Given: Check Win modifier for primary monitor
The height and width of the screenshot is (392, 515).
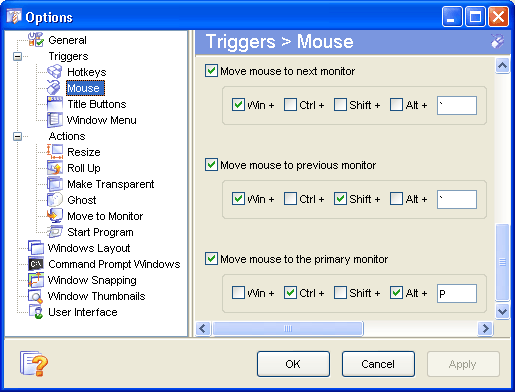Looking at the screenshot, I should (x=238, y=293).
